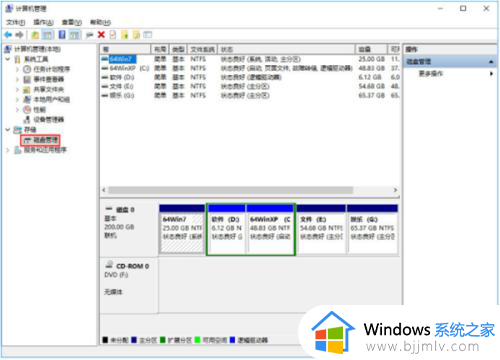Click 更多操作 in the actions pane

431,73
